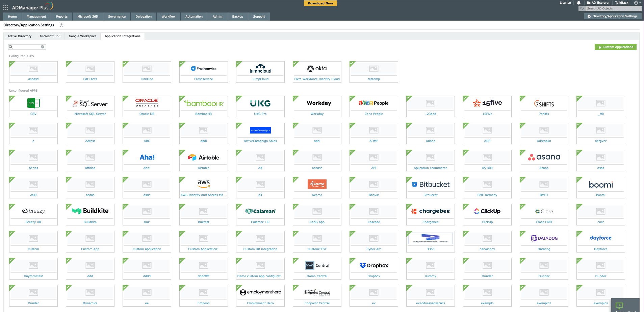Select the Asana logo
The height and width of the screenshot is (312, 644).
(544, 157)
